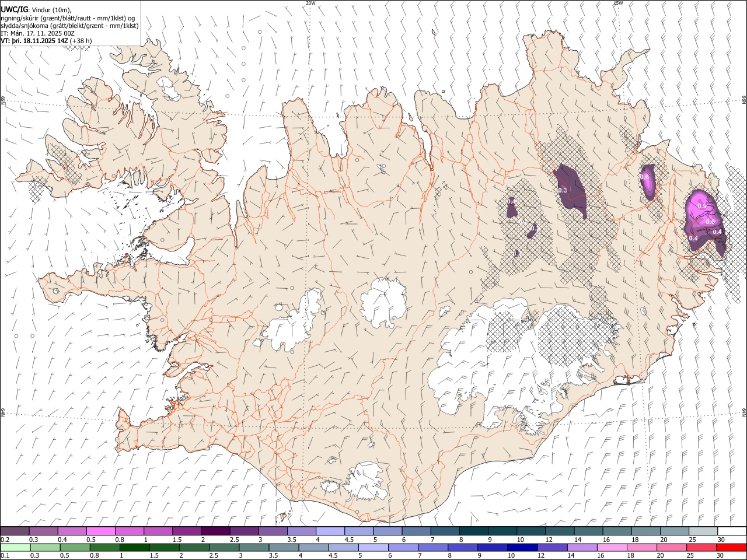The height and width of the screenshot is (560, 747).
Task: Pick top-row swatch for 3–3.5
Action: (273, 531)
